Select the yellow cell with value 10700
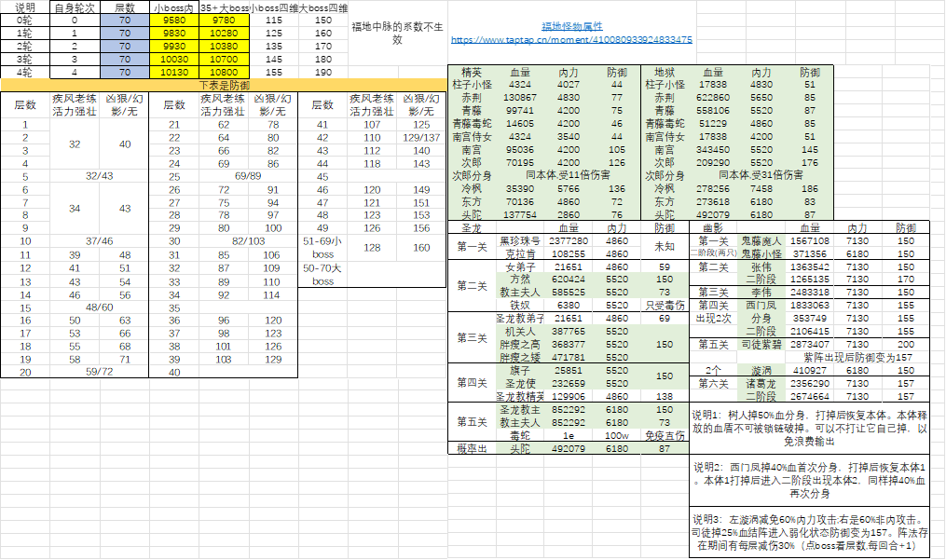This screenshot has height=560, width=946. click(x=224, y=59)
